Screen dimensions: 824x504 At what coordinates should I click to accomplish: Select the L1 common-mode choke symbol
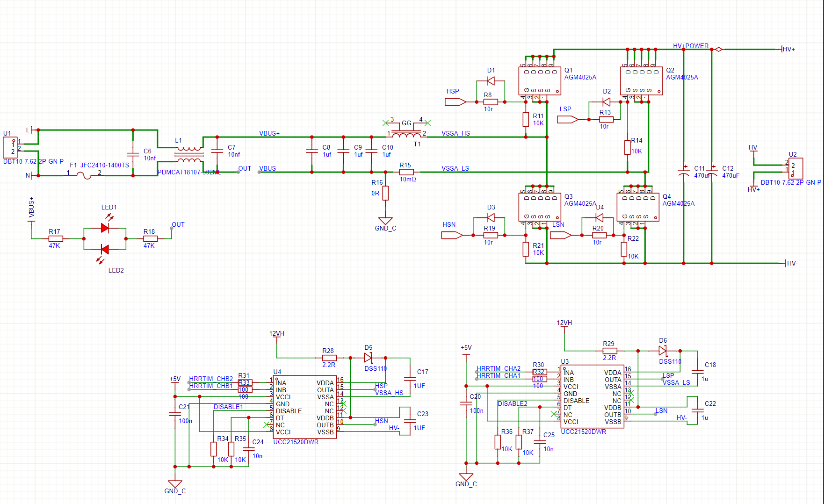point(189,155)
